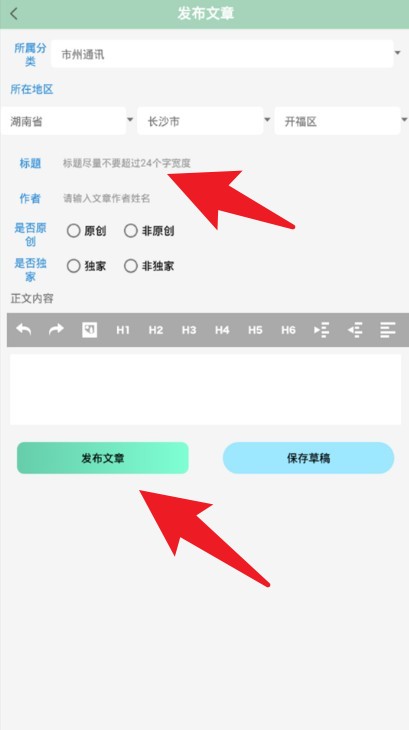Decrease indent with the outdent icon
Image resolution: width=409 pixels, height=730 pixels.
(355, 330)
